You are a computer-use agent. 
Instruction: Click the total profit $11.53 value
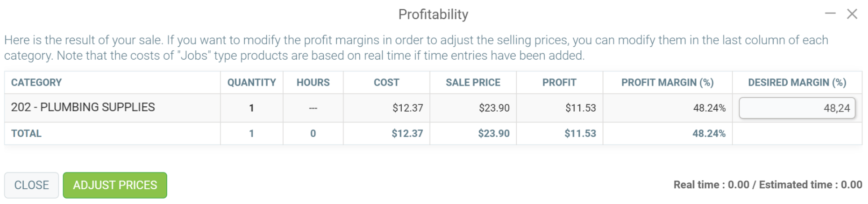pyautogui.click(x=580, y=134)
